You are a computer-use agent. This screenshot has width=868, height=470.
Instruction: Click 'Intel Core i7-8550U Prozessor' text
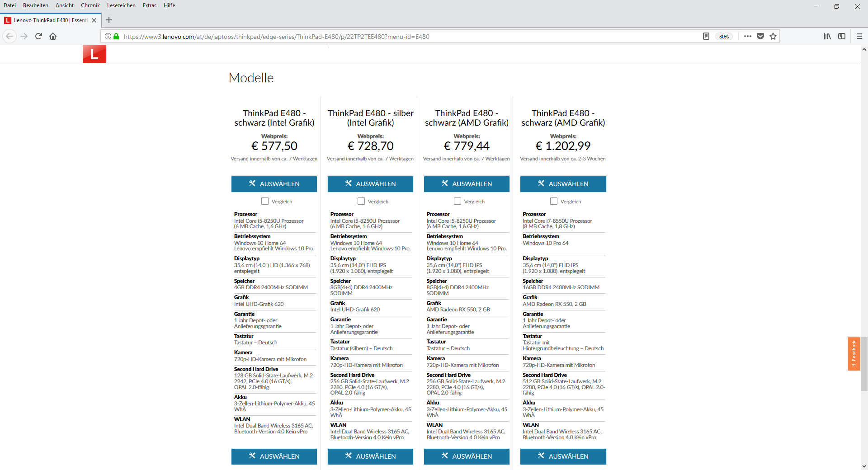557,221
